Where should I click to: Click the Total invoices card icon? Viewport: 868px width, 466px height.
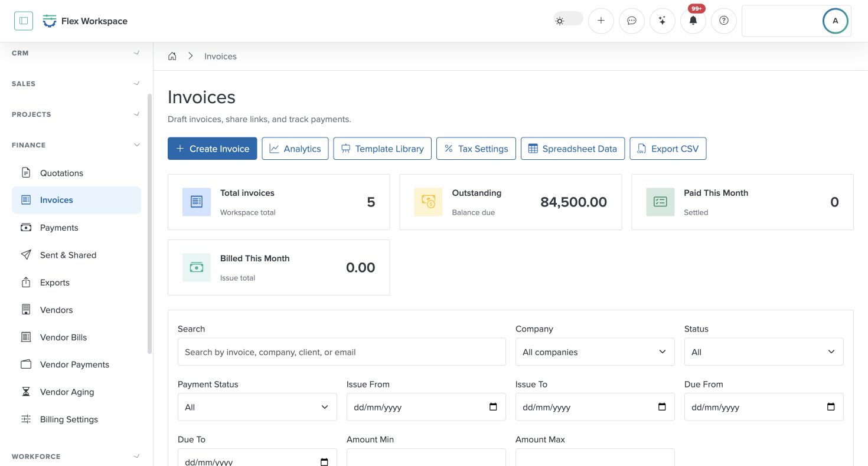point(197,202)
